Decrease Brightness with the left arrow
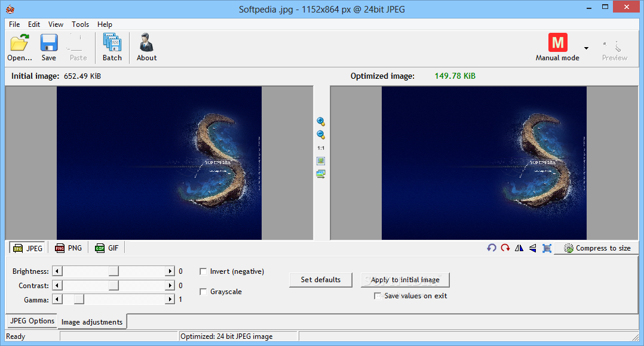This screenshot has width=644, height=346. pos(57,271)
